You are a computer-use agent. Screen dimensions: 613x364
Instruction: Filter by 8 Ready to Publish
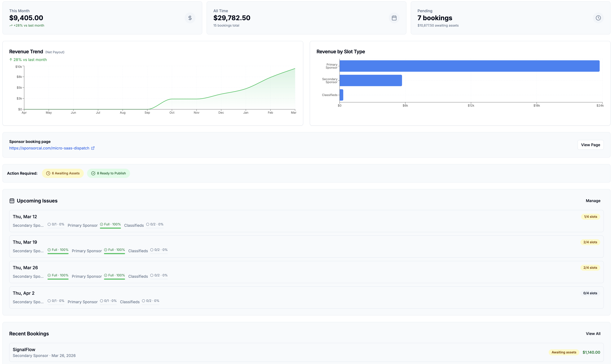click(108, 173)
